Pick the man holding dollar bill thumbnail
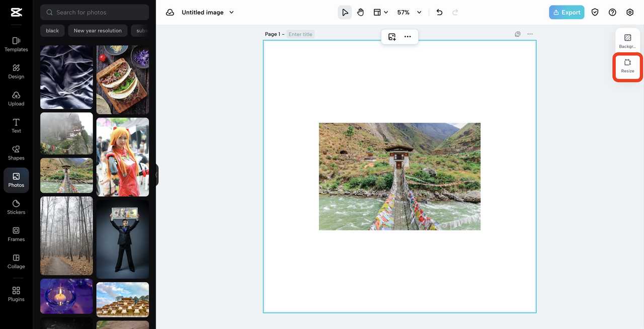This screenshot has width=644, height=329. tap(123, 239)
